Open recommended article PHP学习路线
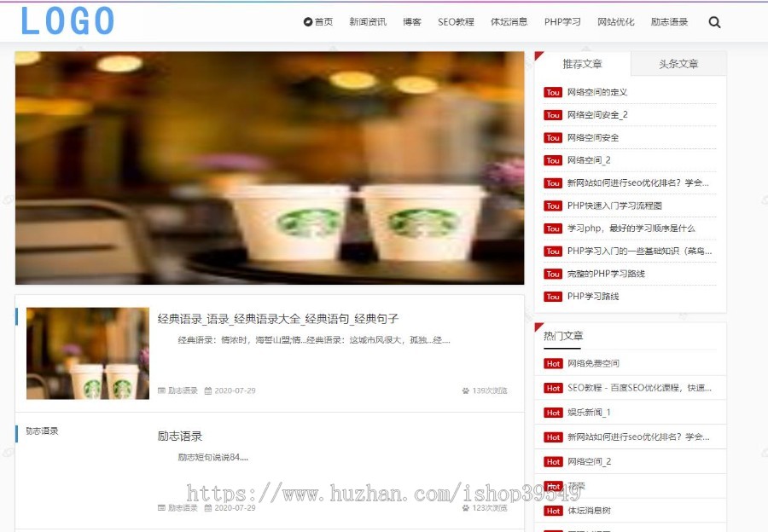This screenshot has height=532, width=768. (x=593, y=296)
